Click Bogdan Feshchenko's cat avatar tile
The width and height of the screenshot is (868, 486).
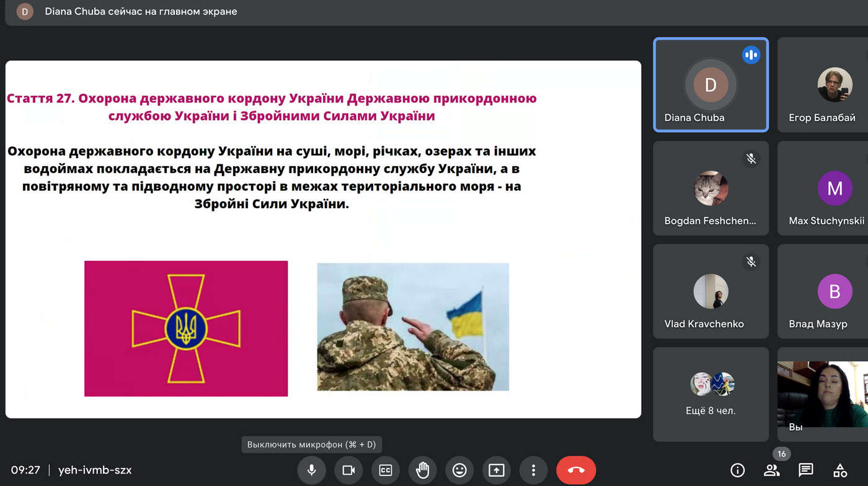[x=711, y=188]
